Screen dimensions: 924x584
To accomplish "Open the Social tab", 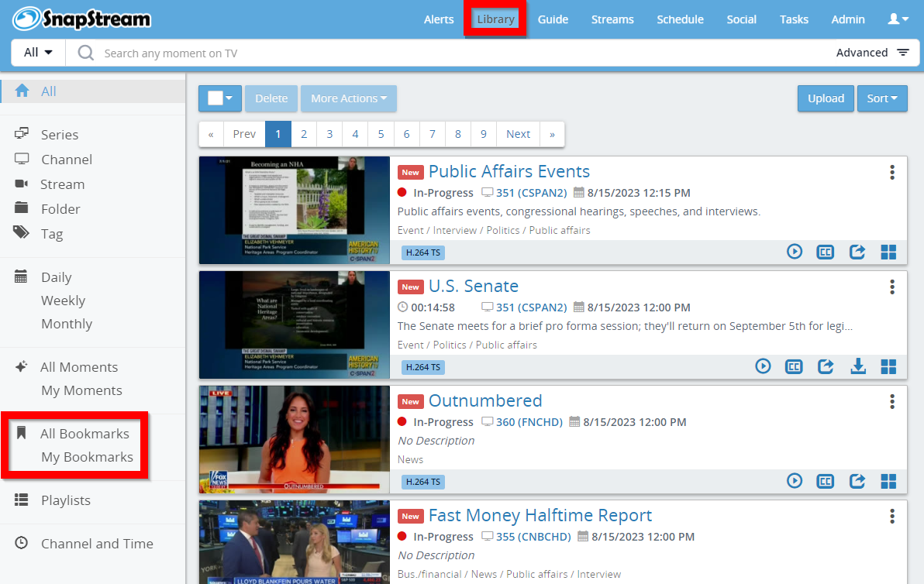I will point(741,19).
